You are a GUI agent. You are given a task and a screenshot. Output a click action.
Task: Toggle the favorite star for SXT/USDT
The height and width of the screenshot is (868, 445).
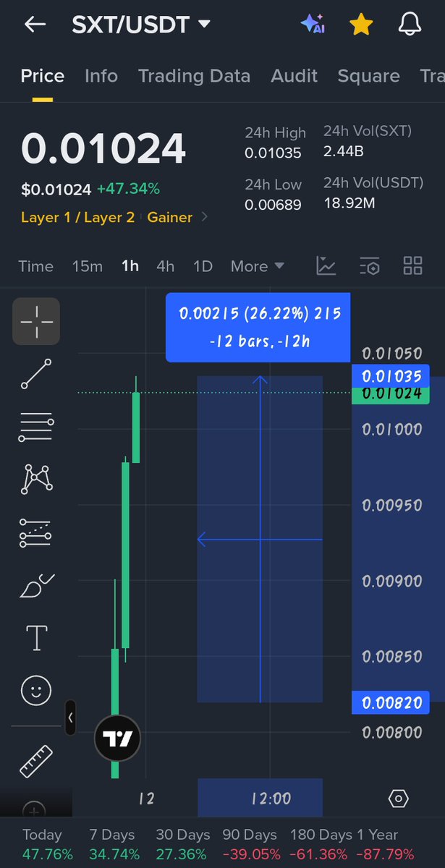tap(360, 25)
